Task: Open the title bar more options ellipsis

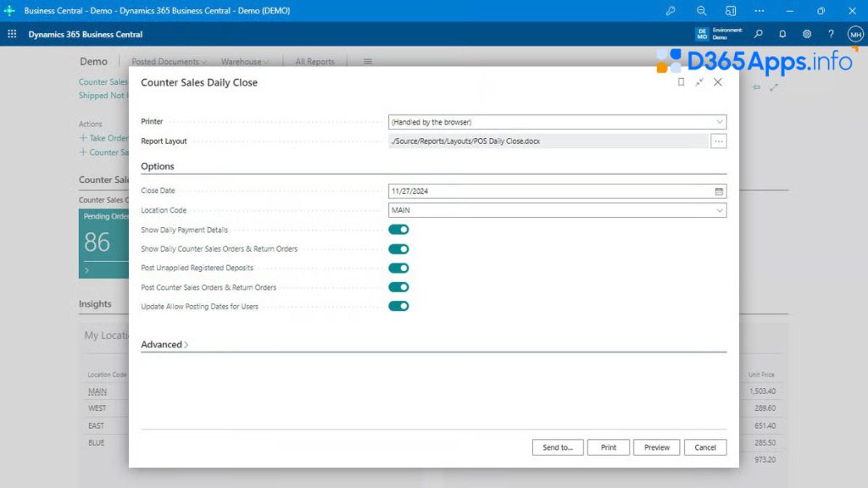Action: click(x=759, y=10)
